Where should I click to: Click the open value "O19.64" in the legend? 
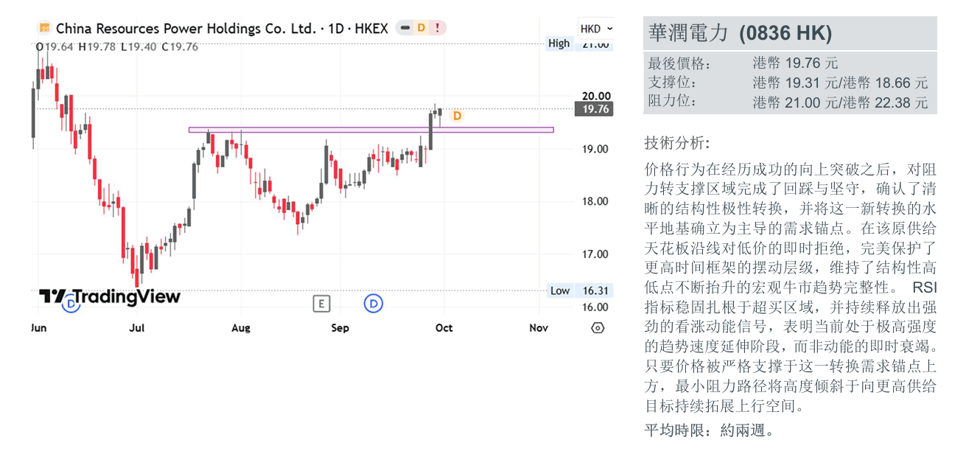pos(55,47)
